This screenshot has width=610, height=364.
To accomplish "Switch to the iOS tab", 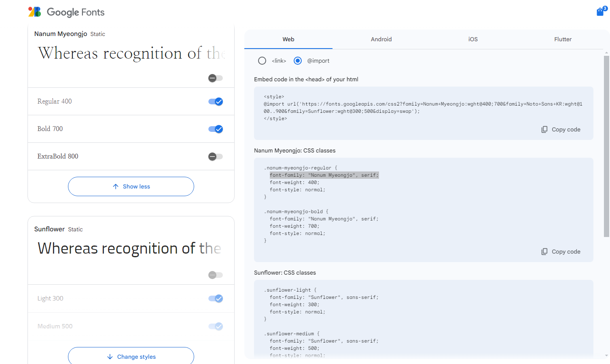I will pos(473,39).
